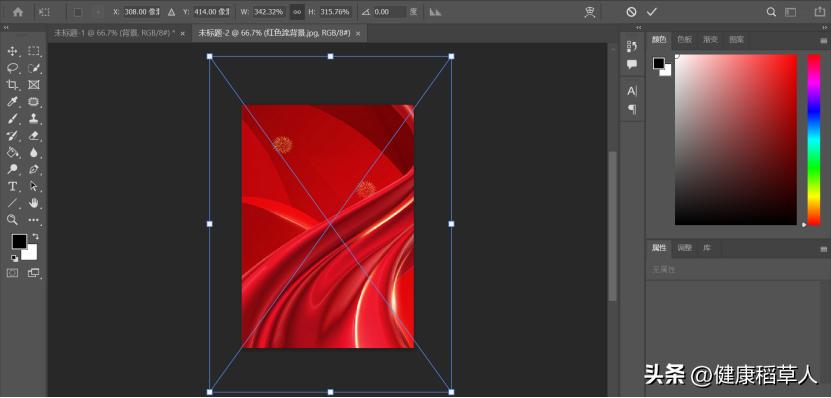Select the Paint Bucket tool
The image size is (831, 398).
pos(12,153)
